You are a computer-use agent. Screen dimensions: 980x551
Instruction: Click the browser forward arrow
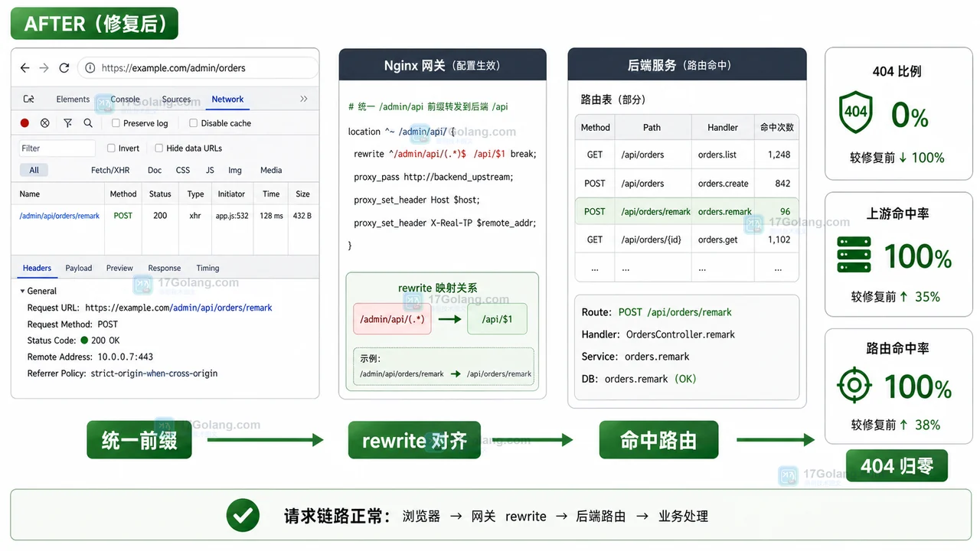(44, 68)
